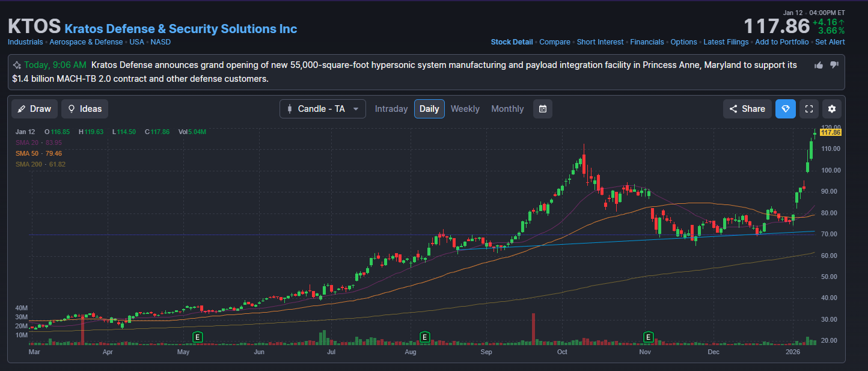The image size is (868, 371).
Task: Open Latest Filings
Action: 726,42
